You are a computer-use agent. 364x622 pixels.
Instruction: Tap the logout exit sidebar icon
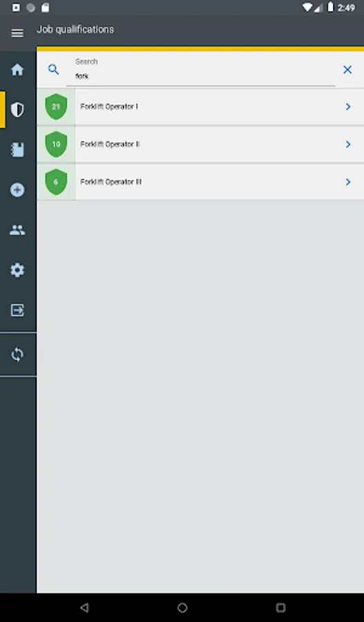[x=17, y=310]
